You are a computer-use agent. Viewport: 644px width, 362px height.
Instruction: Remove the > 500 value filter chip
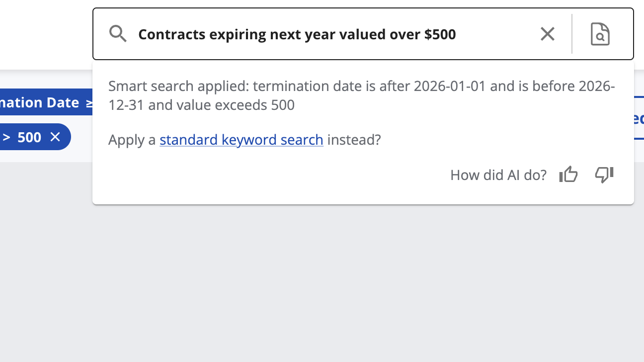tap(55, 137)
